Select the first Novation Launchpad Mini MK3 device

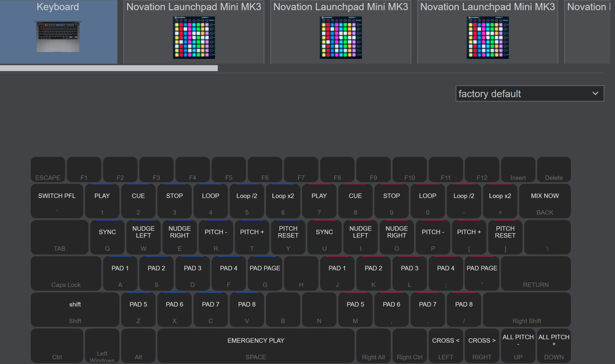click(194, 32)
